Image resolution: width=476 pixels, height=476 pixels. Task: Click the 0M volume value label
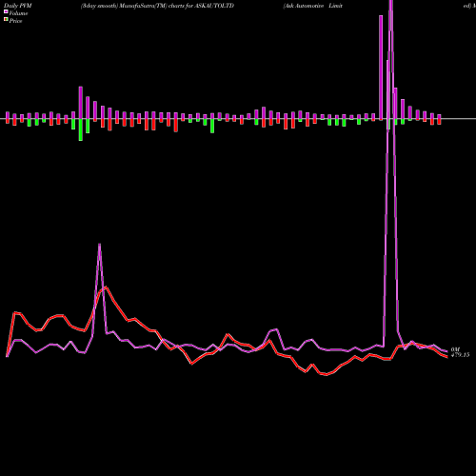(455, 349)
